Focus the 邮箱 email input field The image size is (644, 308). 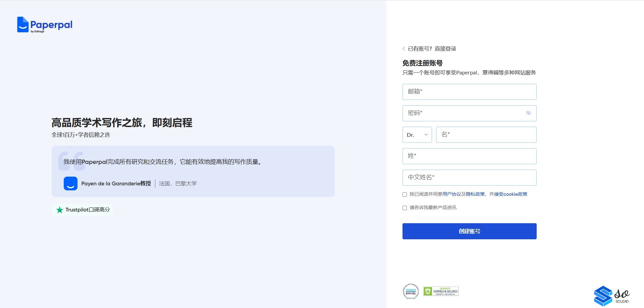tap(469, 92)
